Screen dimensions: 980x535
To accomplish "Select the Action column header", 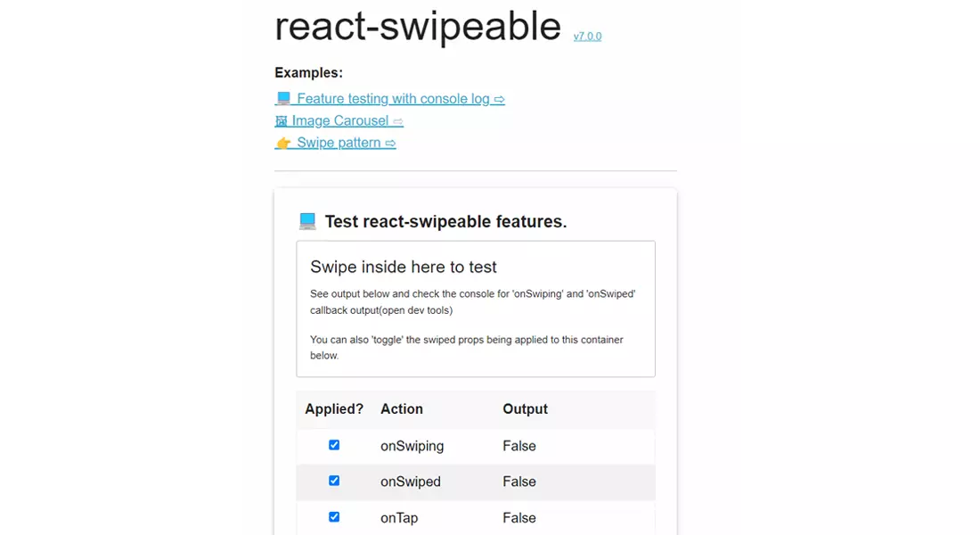I will point(402,408).
